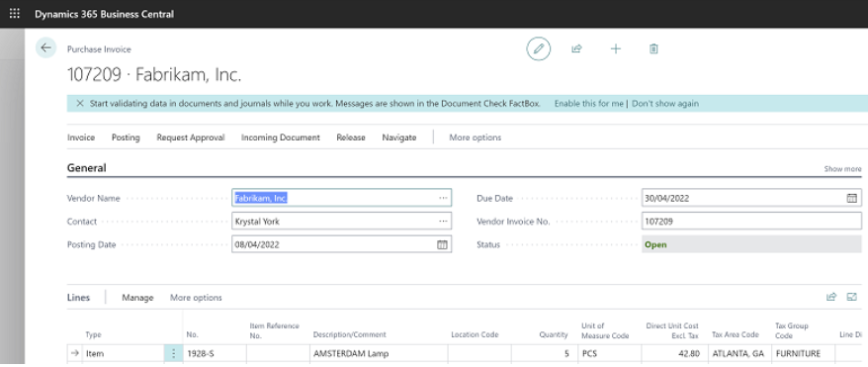Dismiss the notification with X icon
868x367 pixels.
coord(80,104)
